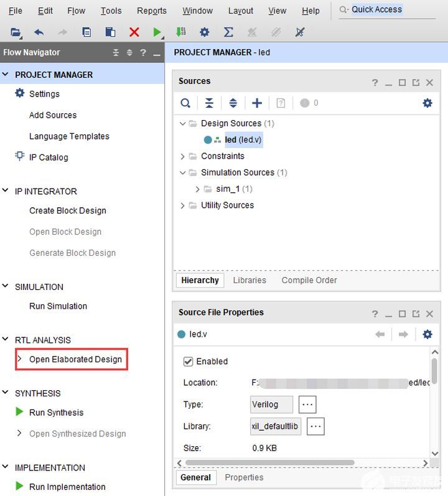This screenshot has height=496, width=448.
Task: Switch to the Libraries tab
Action: click(250, 280)
